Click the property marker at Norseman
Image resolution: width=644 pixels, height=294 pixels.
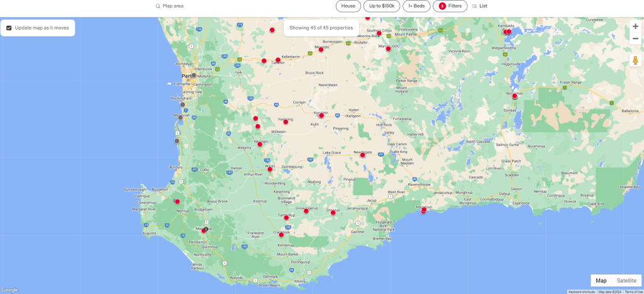point(514,96)
